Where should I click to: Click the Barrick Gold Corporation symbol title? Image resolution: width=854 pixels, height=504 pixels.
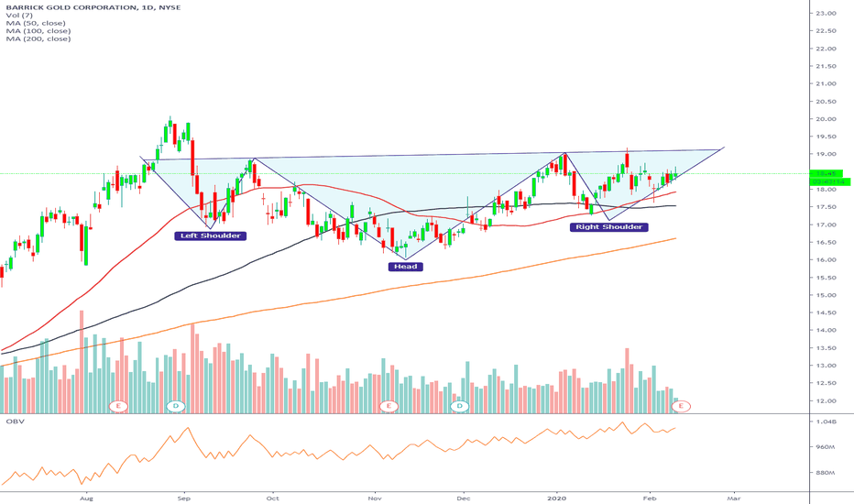pyautogui.click(x=93, y=7)
